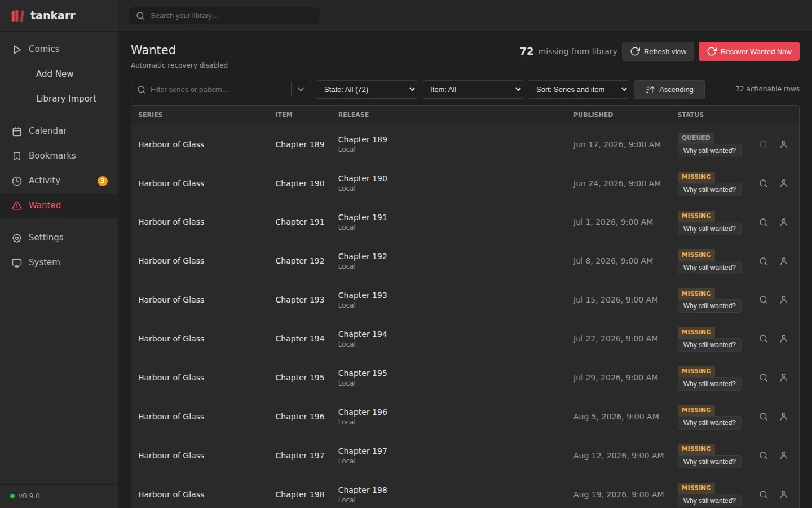Collapse the Comics section arrow
The height and width of the screenshot is (508, 812).
point(17,49)
